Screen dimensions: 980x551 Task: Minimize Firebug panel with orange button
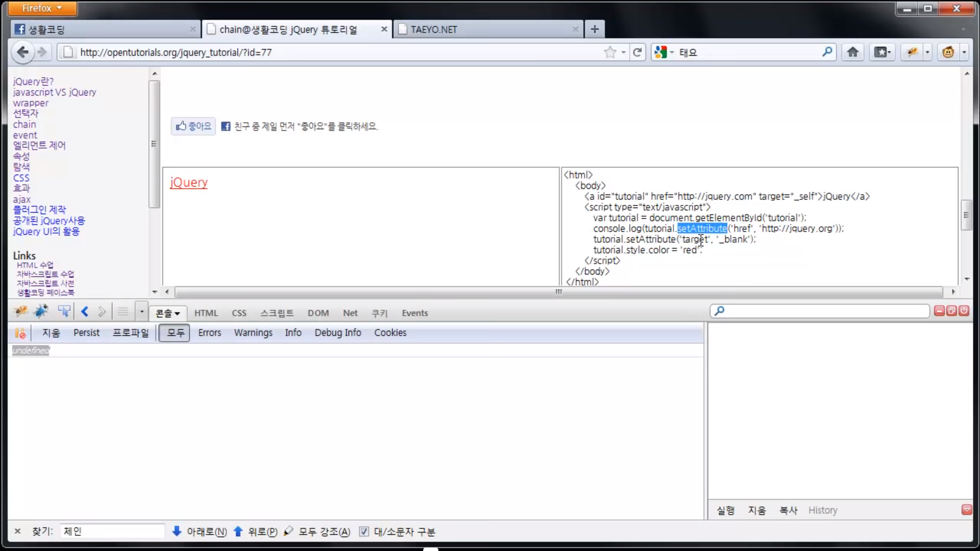[939, 311]
